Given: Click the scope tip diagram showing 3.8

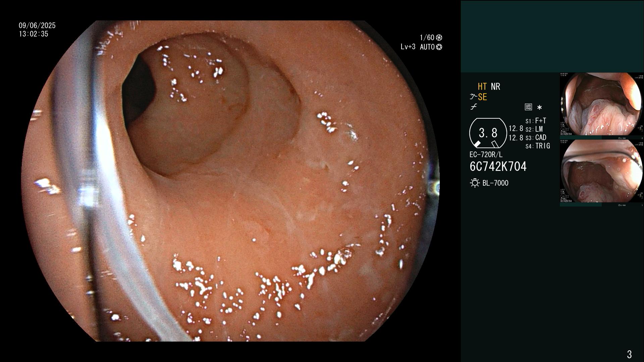Looking at the screenshot, I should (488, 133).
